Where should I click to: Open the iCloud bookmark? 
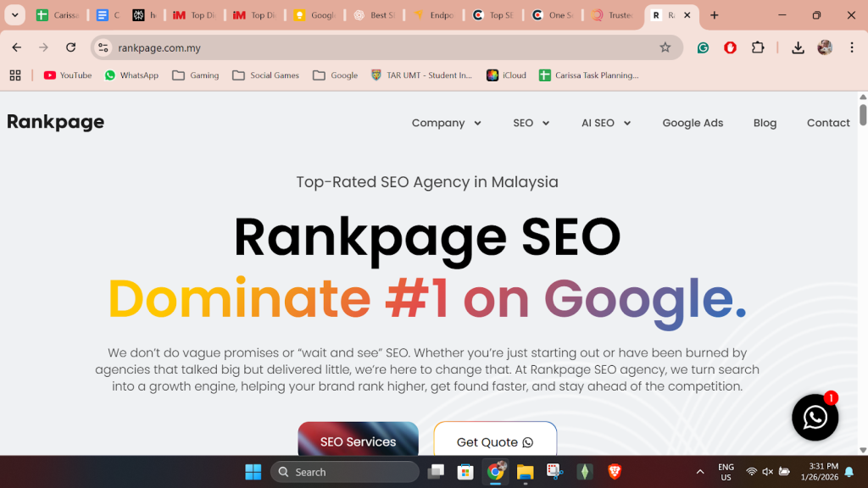coord(506,75)
